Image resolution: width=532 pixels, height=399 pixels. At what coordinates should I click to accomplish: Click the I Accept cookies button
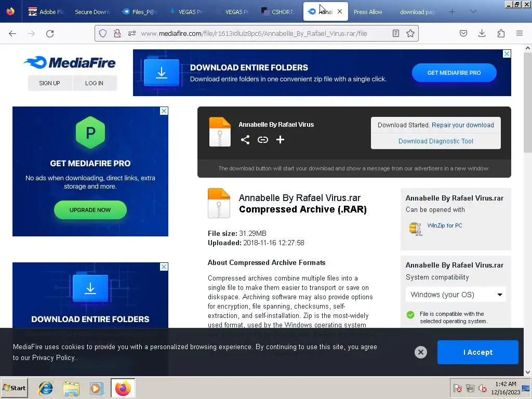point(478,352)
